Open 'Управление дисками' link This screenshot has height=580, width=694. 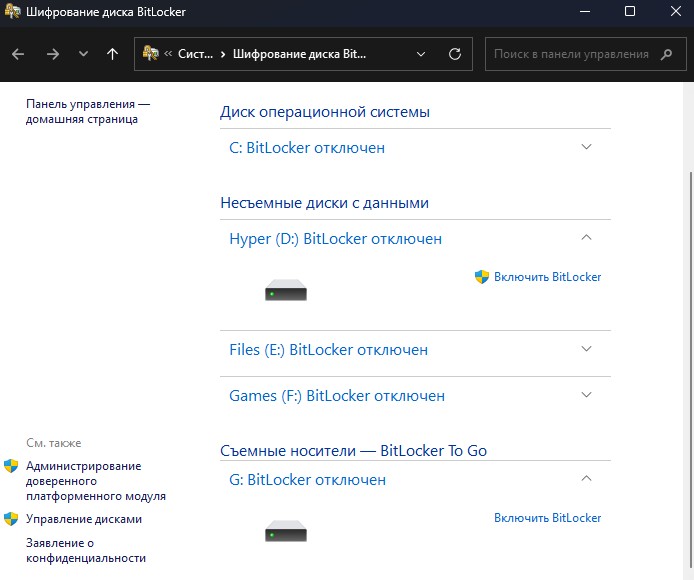pyautogui.click(x=84, y=519)
